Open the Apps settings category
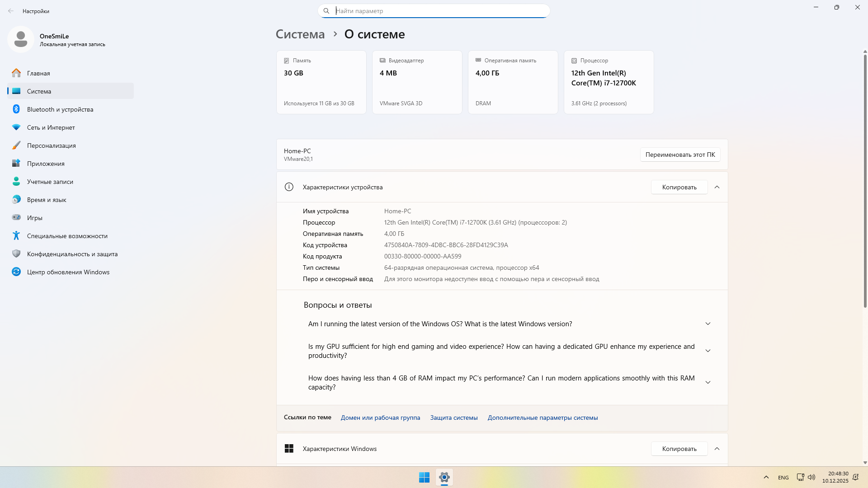The image size is (868, 488). point(46,164)
